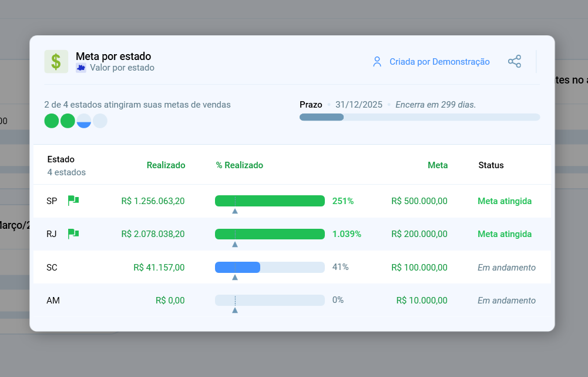Click Meta atingida status in SP row

tap(505, 201)
